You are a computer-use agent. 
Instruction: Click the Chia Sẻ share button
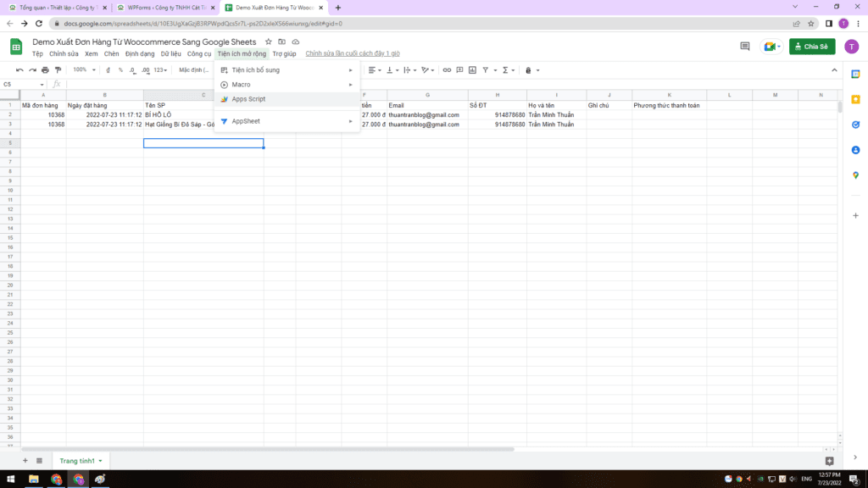coord(812,47)
